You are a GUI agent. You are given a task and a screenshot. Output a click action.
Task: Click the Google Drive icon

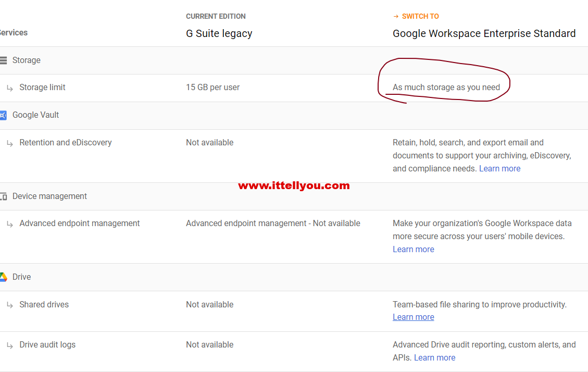tap(3, 277)
